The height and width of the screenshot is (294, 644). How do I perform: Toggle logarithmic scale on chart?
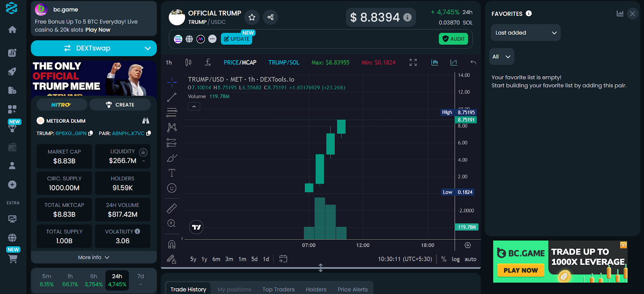click(x=456, y=259)
